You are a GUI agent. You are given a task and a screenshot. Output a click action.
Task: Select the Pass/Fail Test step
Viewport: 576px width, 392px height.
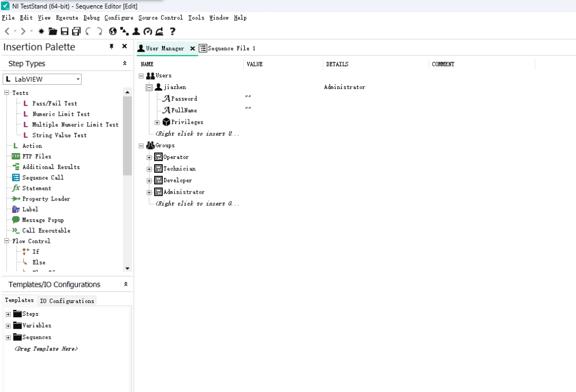click(x=55, y=103)
